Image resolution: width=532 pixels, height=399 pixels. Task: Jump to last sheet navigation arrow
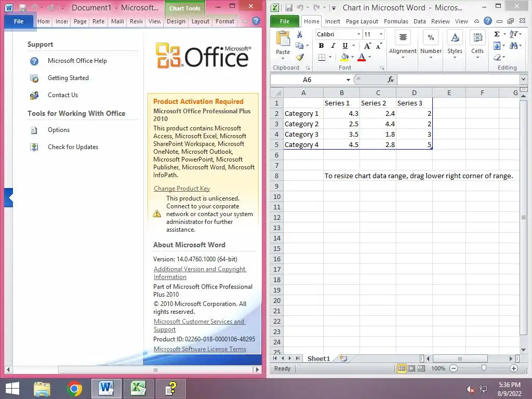click(x=298, y=358)
